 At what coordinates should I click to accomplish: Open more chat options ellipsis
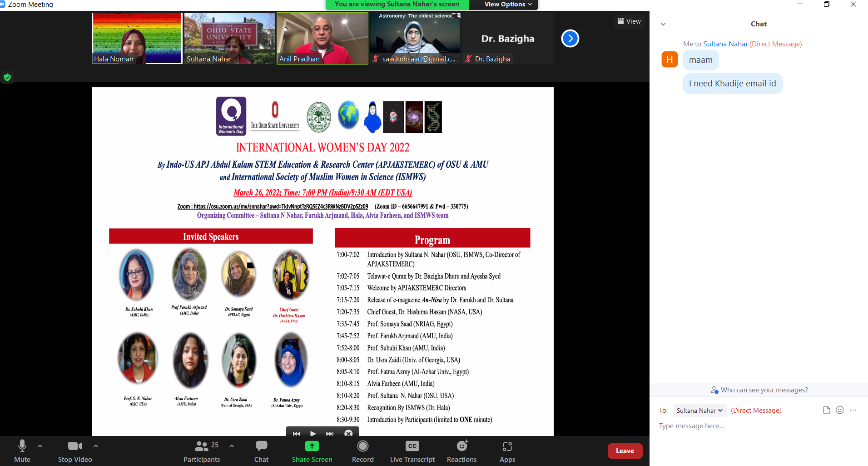tap(853, 410)
